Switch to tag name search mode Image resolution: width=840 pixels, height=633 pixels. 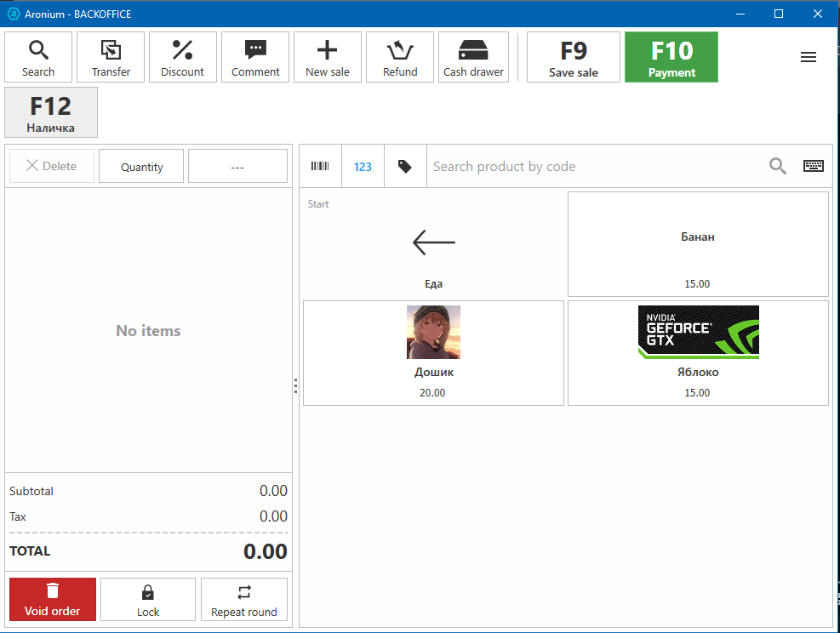point(405,167)
